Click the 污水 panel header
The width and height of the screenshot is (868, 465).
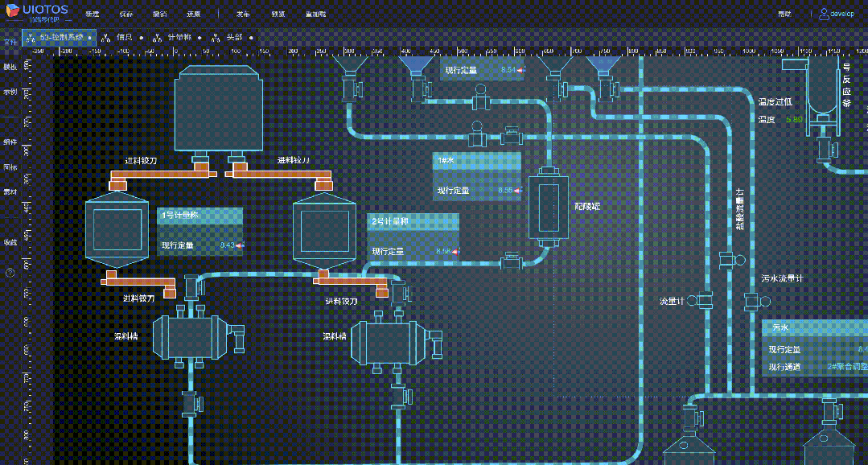click(815, 329)
